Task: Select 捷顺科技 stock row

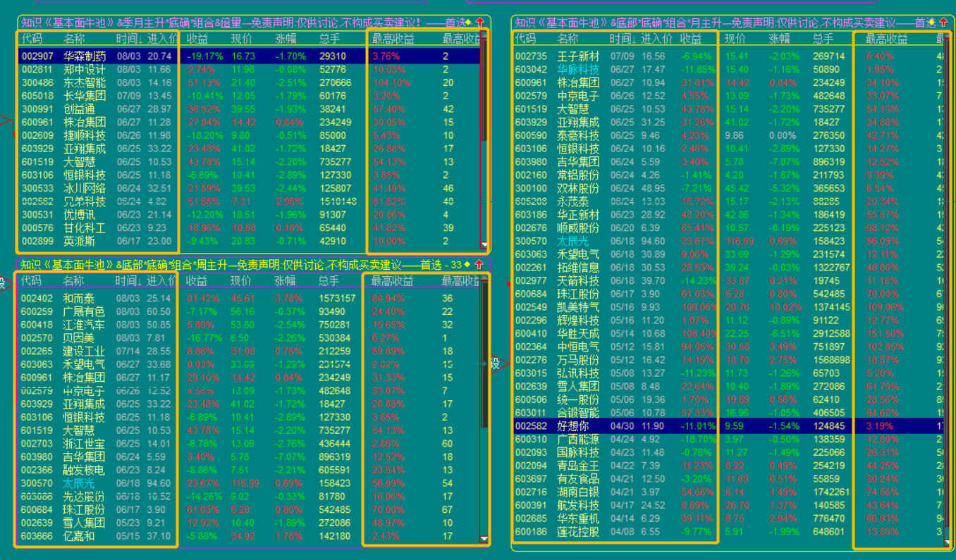Action: click(250, 135)
